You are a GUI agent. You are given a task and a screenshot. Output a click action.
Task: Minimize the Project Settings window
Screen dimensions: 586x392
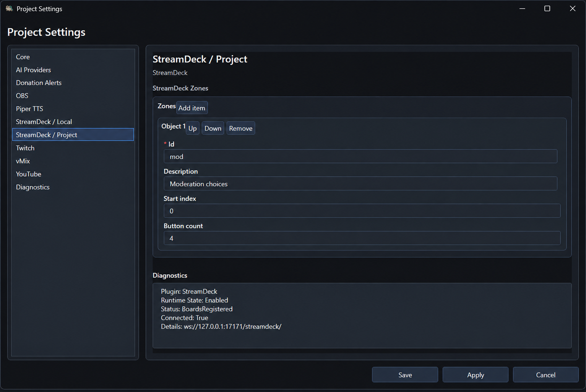tap(522, 8)
